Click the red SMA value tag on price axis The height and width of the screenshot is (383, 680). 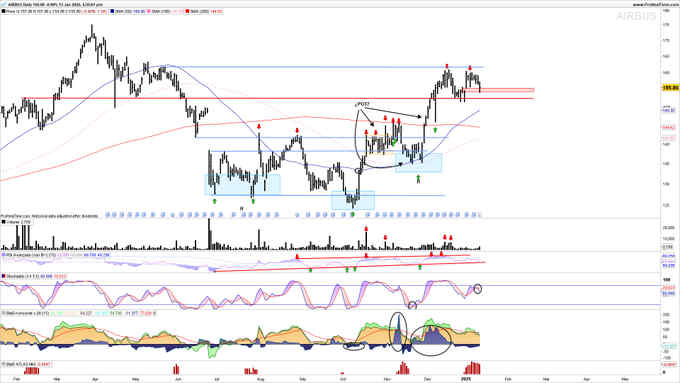669,128
